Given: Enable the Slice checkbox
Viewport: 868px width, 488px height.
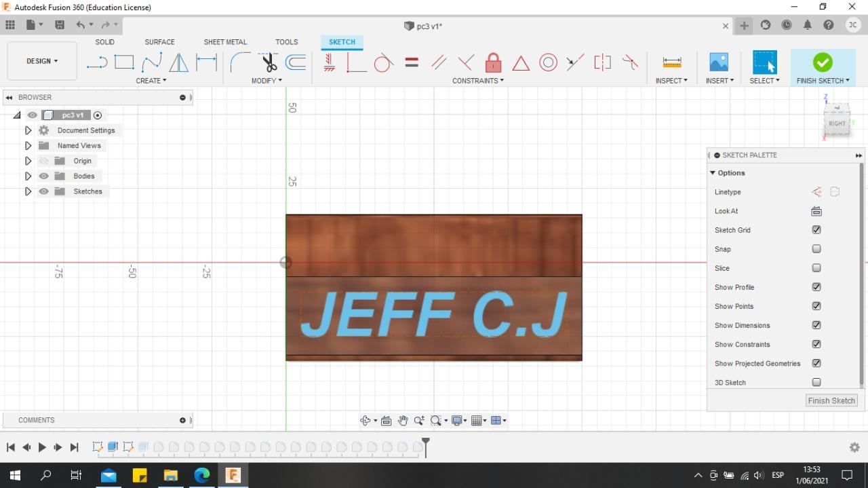Looking at the screenshot, I should click(x=816, y=268).
